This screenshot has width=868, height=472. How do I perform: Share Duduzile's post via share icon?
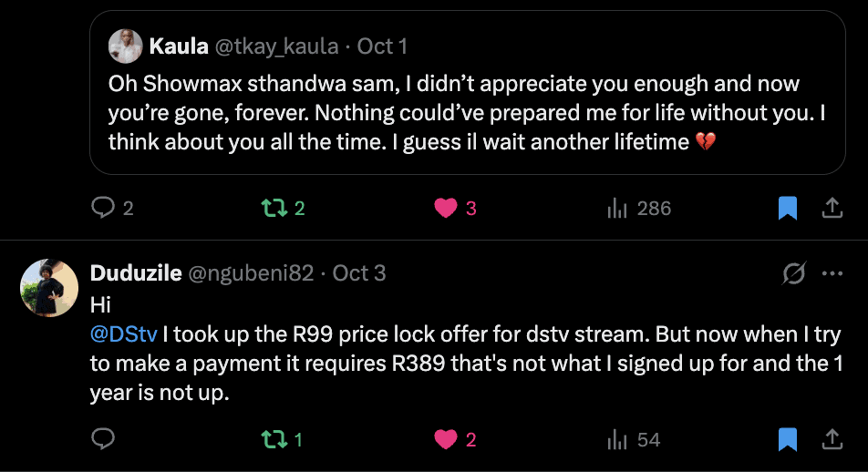coord(832,439)
